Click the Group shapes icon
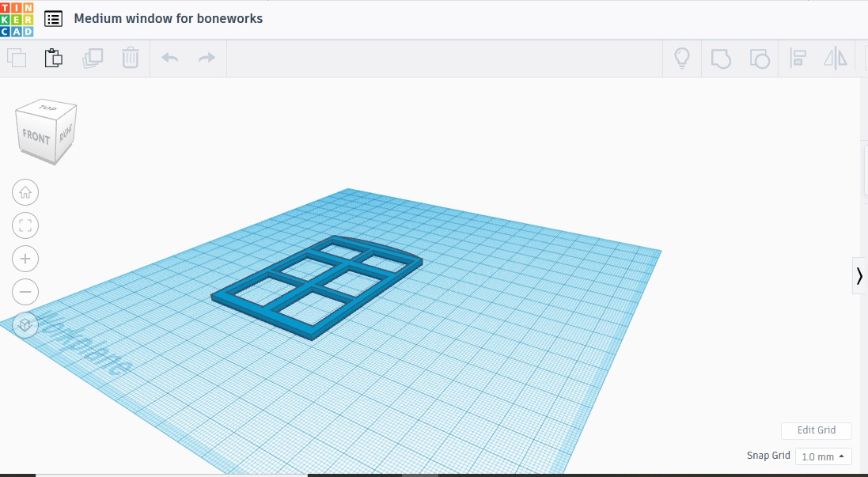The height and width of the screenshot is (477, 868). pyautogui.click(x=721, y=58)
